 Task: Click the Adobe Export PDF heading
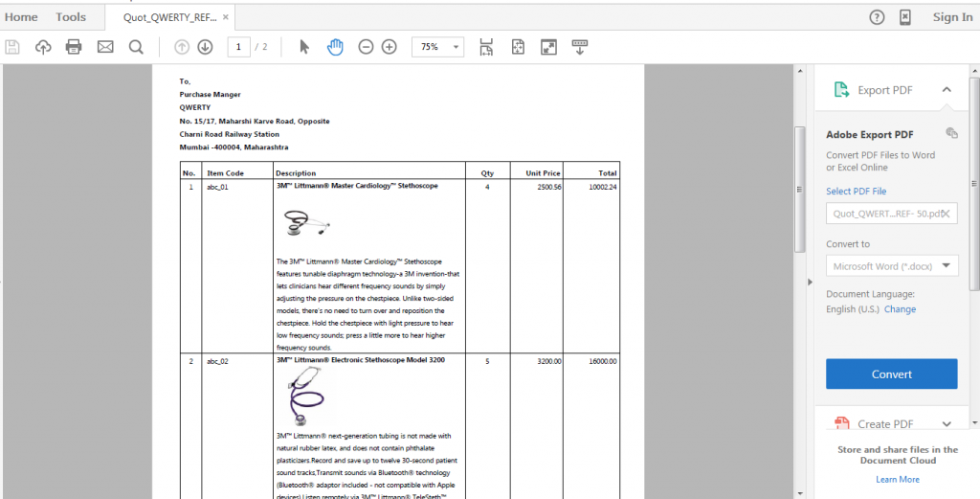(x=869, y=134)
